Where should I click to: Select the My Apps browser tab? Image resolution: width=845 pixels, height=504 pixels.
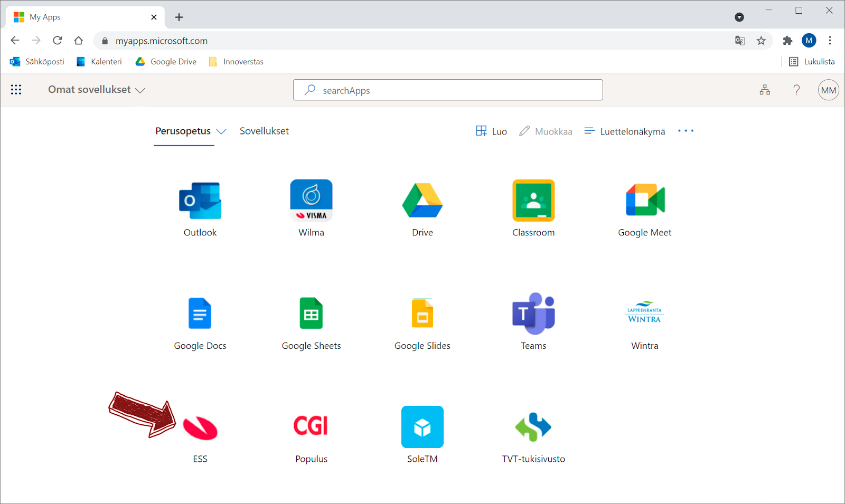[86, 17]
